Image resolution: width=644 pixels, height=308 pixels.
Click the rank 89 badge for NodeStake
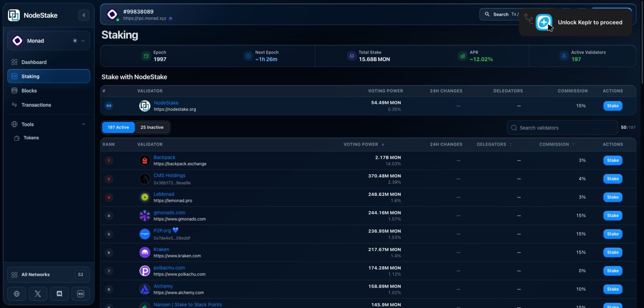click(109, 105)
